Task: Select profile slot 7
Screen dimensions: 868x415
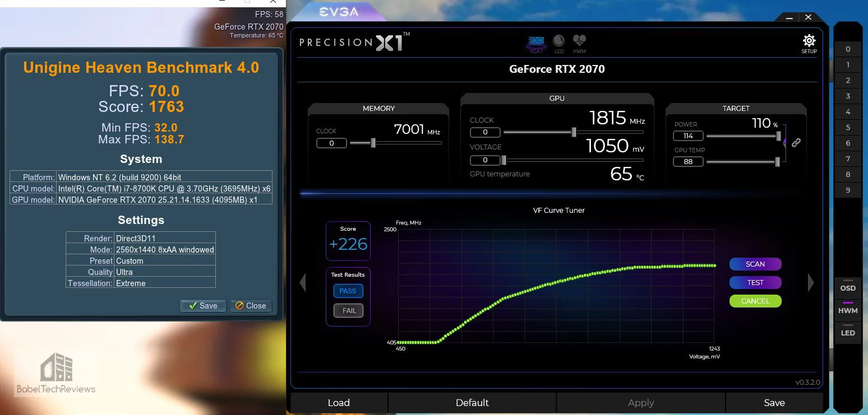Action: click(x=848, y=159)
